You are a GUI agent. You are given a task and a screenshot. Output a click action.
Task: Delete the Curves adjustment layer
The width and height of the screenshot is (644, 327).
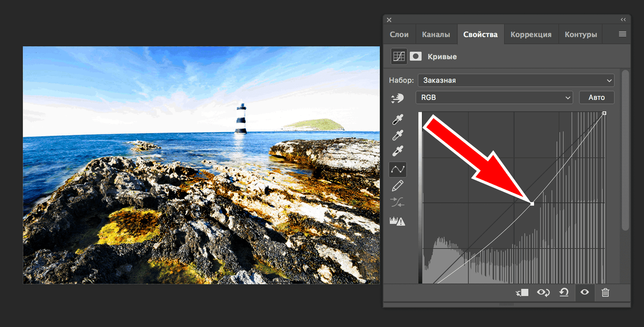point(605,292)
